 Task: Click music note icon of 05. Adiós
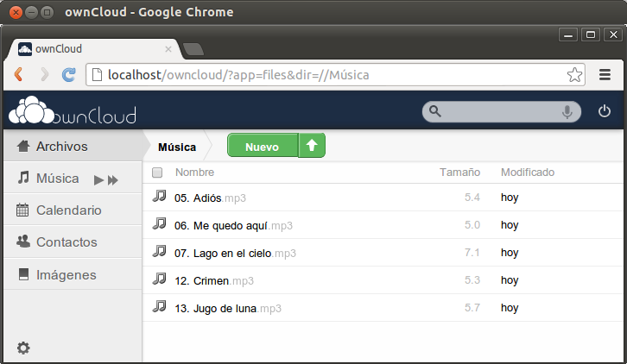(159, 196)
